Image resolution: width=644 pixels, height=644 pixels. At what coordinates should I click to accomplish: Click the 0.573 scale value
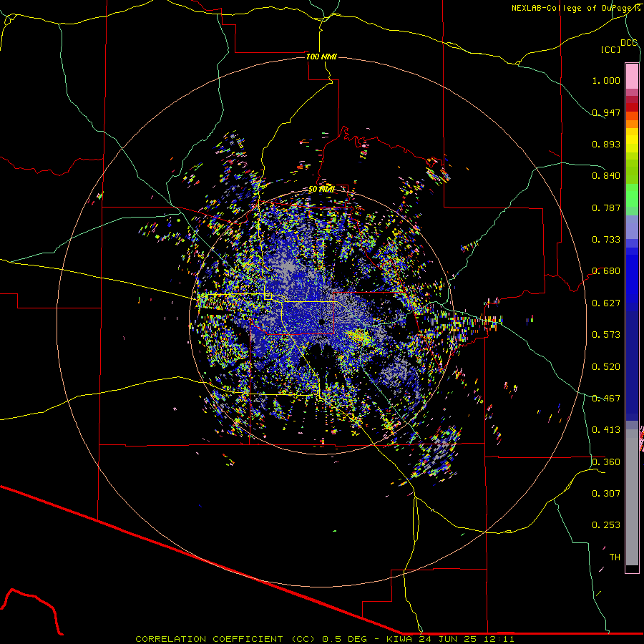click(606, 335)
